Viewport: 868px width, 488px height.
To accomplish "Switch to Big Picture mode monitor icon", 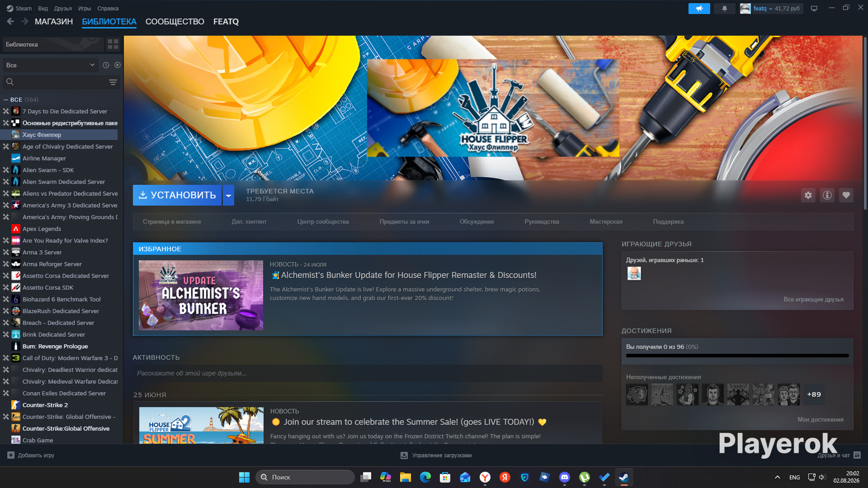I will [x=814, y=8].
